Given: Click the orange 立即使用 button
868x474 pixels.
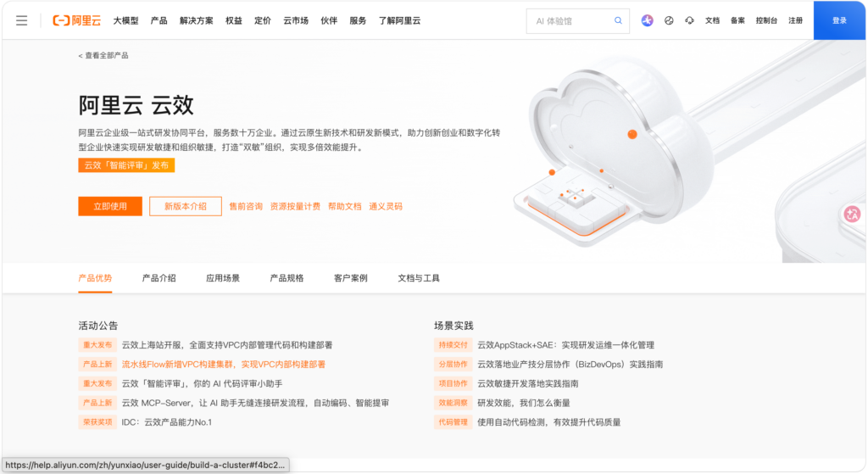Looking at the screenshot, I should coord(110,206).
